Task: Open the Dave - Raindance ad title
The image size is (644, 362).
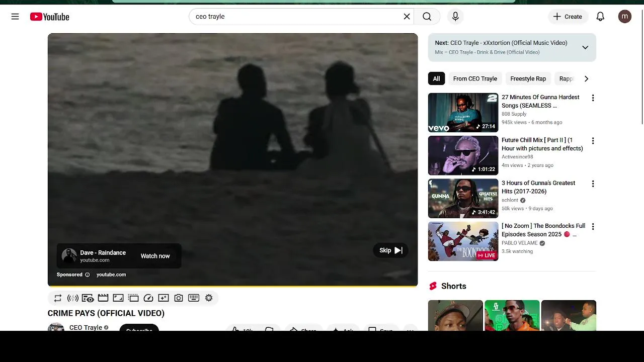Action: [x=103, y=252]
